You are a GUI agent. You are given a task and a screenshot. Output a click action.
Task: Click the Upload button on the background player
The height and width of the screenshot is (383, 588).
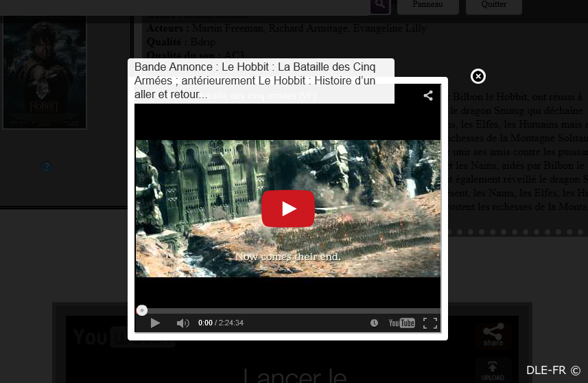493,371
